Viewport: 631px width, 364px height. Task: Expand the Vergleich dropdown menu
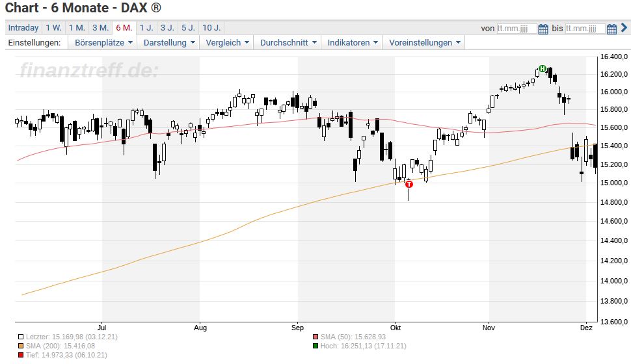click(x=227, y=42)
